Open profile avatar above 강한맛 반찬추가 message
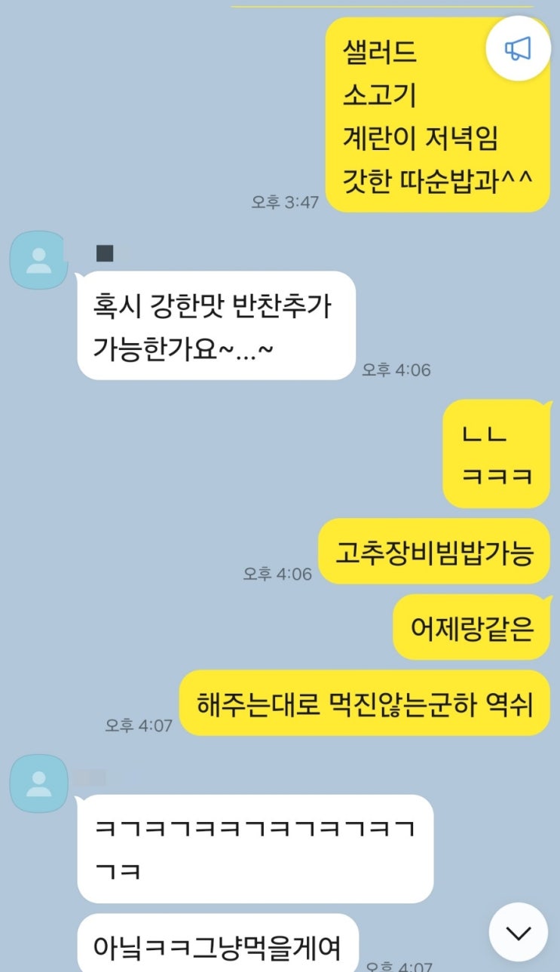Viewport: 560px width, 972px height. click(x=38, y=260)
